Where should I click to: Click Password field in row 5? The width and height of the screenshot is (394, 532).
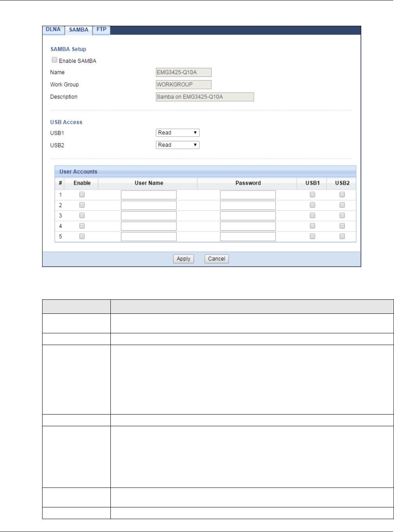[248, 237]
